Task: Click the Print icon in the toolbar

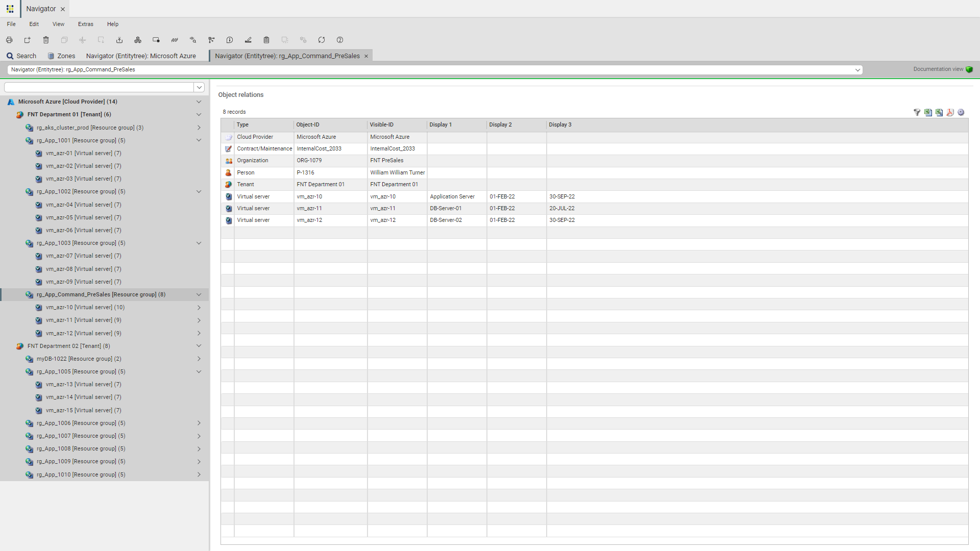Action: (x=9, y=40)
